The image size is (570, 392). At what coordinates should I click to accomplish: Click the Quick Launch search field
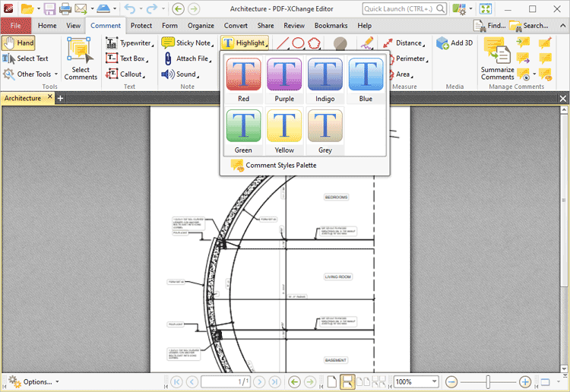pyautogui.click(x=404, y=9)
